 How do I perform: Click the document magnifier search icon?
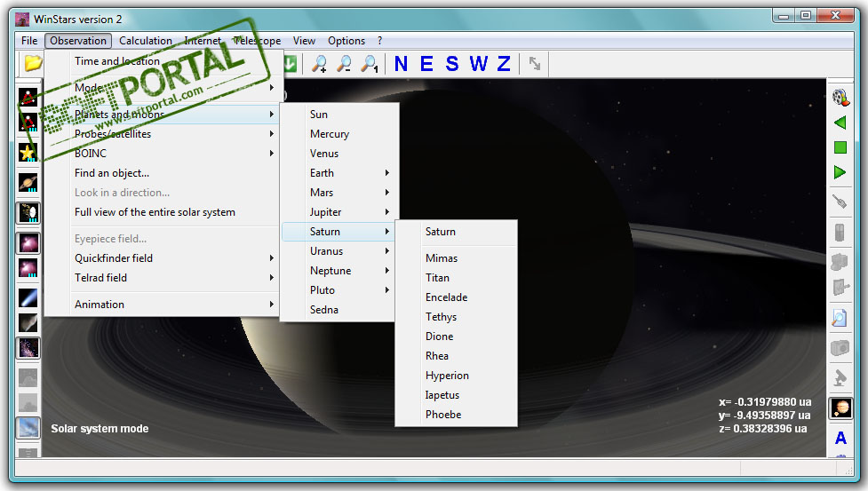tap(840, 318)
